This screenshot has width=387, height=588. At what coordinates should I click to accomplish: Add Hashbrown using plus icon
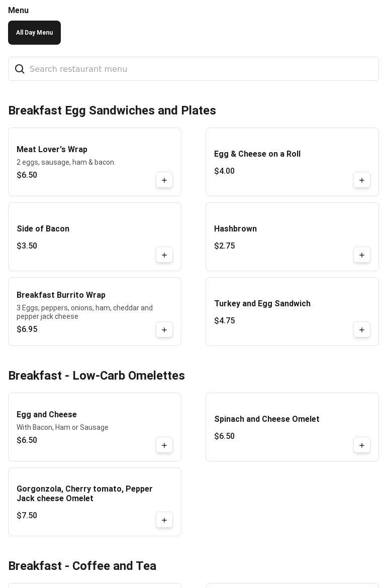[362, 255]
